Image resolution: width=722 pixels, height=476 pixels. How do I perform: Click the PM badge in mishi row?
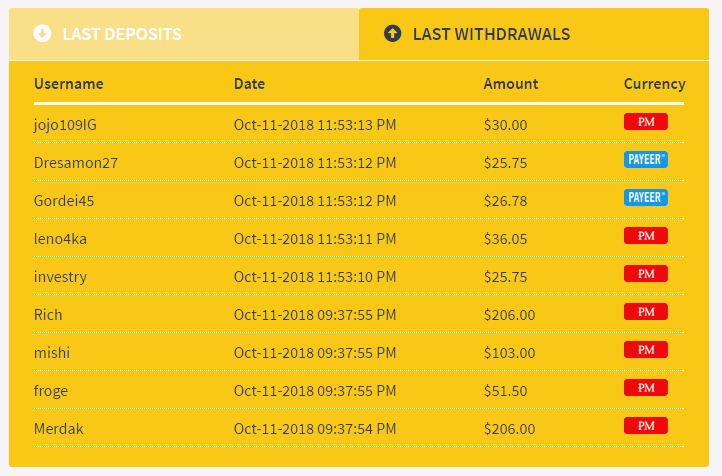[x=645, y=350]
